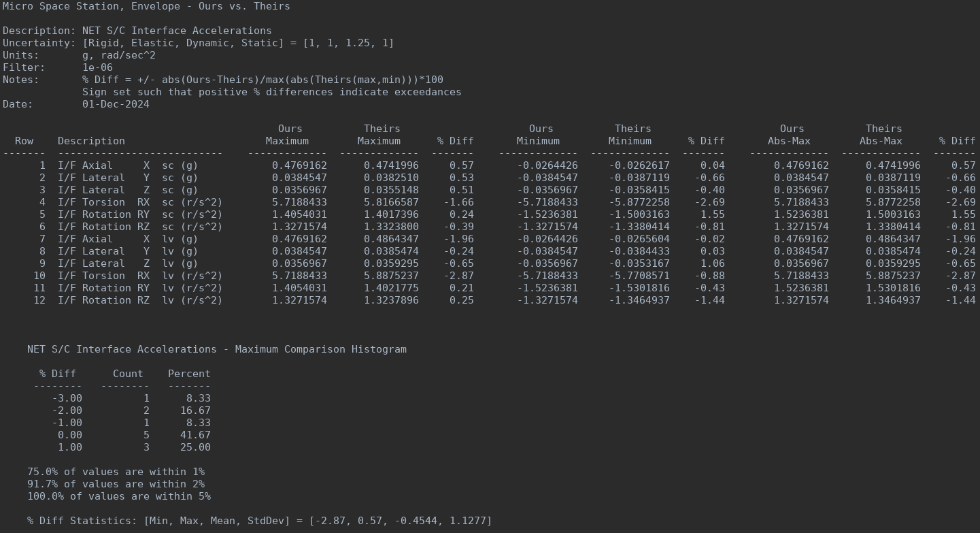Click the % Diff value 0.04
The image size is (980, 533).
713,165
